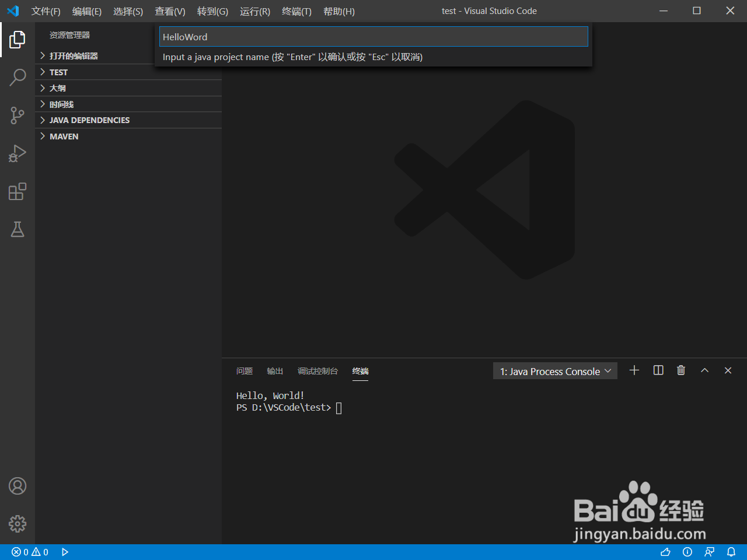747x560 pixels.
Task: Close the terminal panel
Action: pyautogui.click(x=728, y=370)
